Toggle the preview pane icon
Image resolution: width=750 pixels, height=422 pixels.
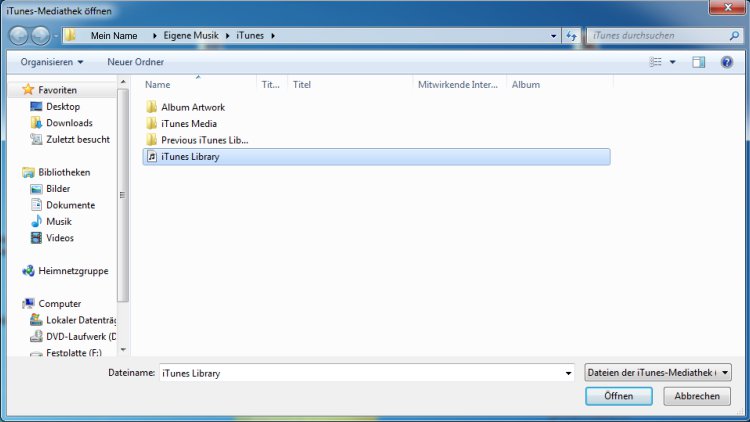[698, 62]
